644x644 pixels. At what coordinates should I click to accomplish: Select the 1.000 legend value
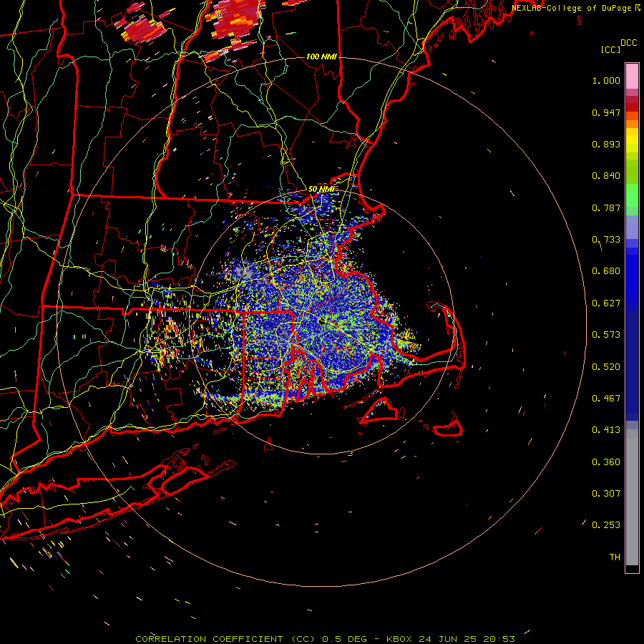point(606,80)
